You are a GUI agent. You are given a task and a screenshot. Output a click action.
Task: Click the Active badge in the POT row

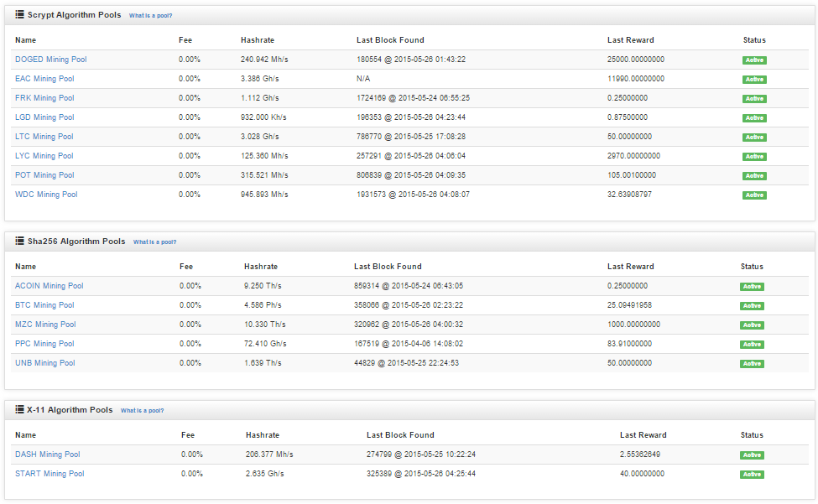[x=753, y=176]
